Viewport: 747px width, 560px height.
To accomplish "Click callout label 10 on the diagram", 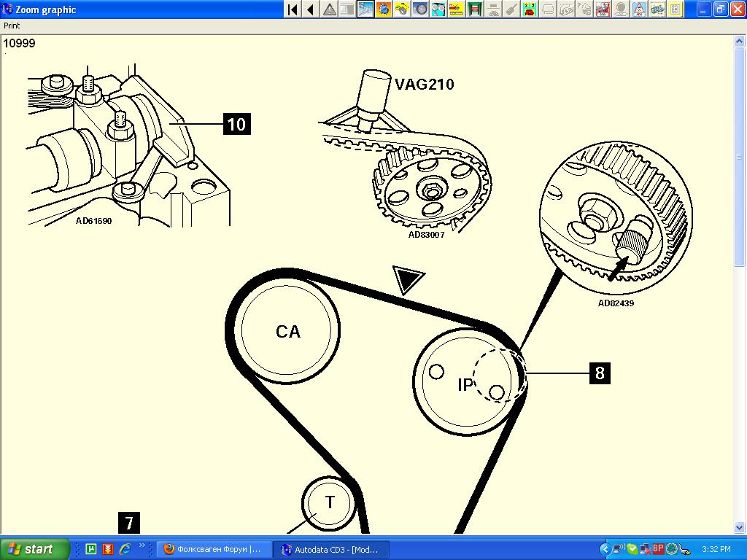I will (236, 124).
